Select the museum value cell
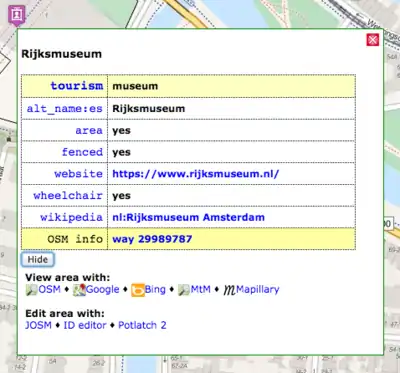Image resolution: width=400 pixels, height=373 pixels. coord(232,86)
